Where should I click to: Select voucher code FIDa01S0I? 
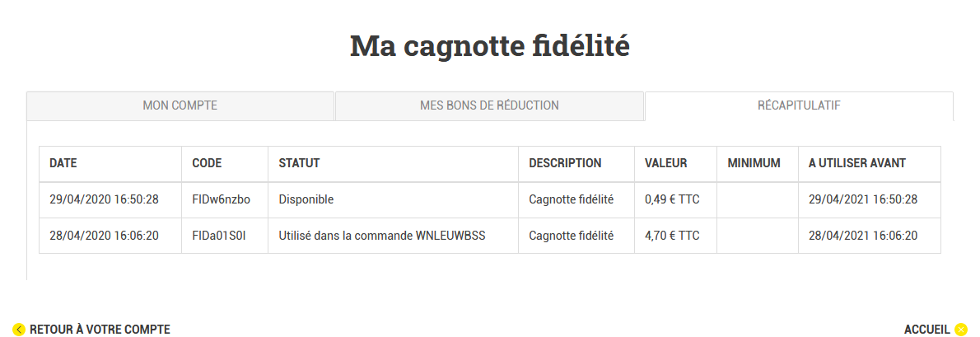click(219, 236)
